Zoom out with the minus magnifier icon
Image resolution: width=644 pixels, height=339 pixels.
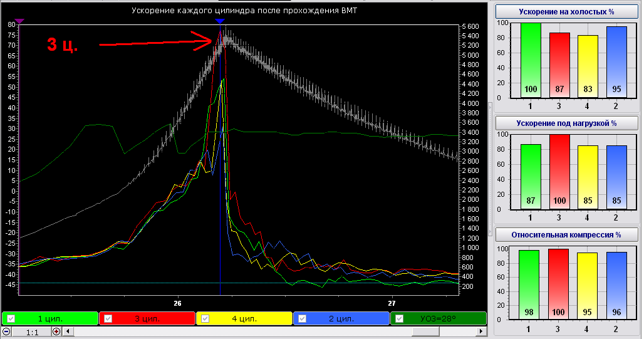[x=6, y=331]
